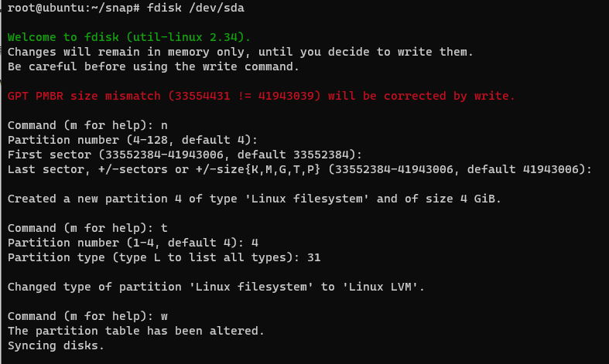This screenshot has height=364, width=609.
Task: Click the red GPT PMBR size mismatch warning
Action: click(x=261, y=96)
